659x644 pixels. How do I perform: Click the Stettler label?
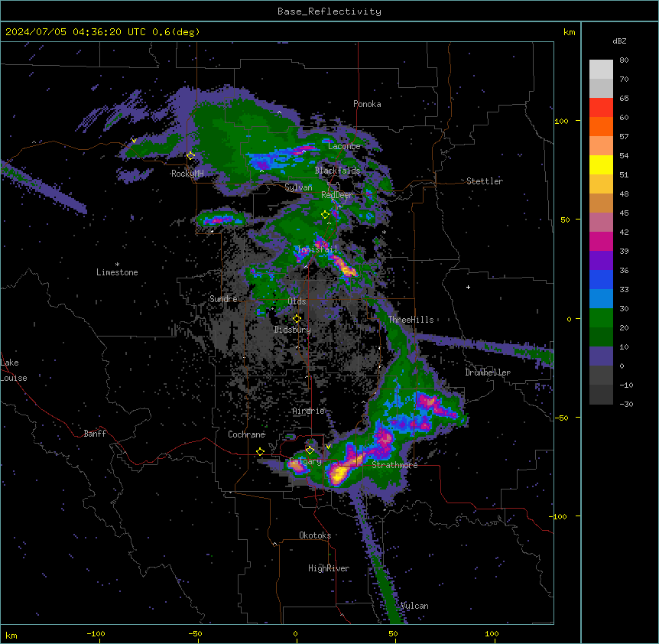[485, 181]
